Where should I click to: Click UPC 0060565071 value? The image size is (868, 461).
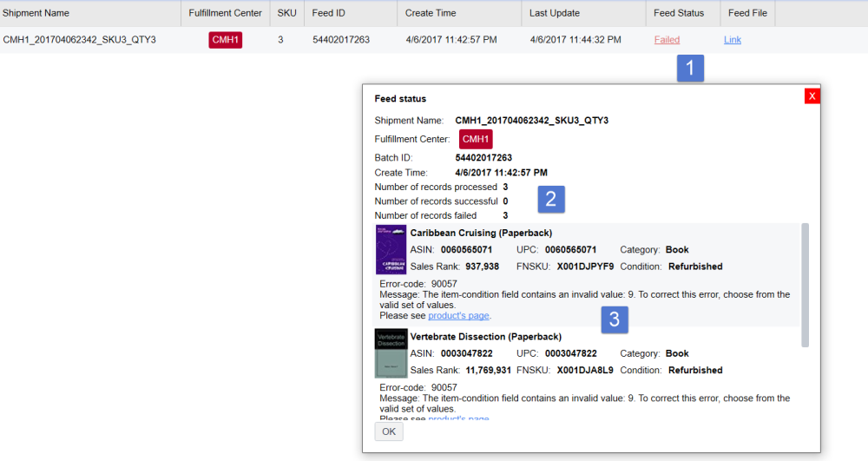point(570,249)
